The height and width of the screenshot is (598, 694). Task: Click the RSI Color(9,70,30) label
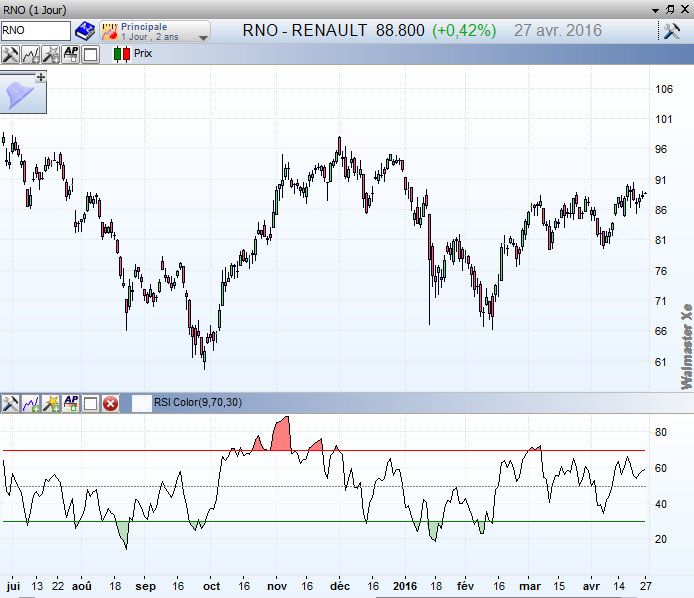pyautogui.click(x=198, y=402)
